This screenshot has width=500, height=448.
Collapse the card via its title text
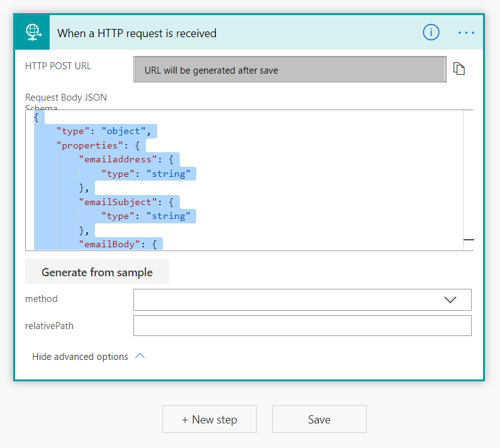click(x=136, y=33)
